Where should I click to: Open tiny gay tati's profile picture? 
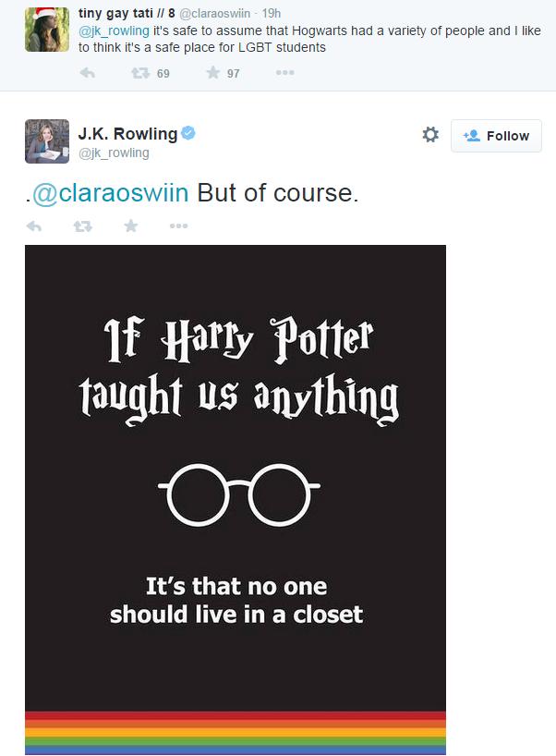(x=47, y=30)
